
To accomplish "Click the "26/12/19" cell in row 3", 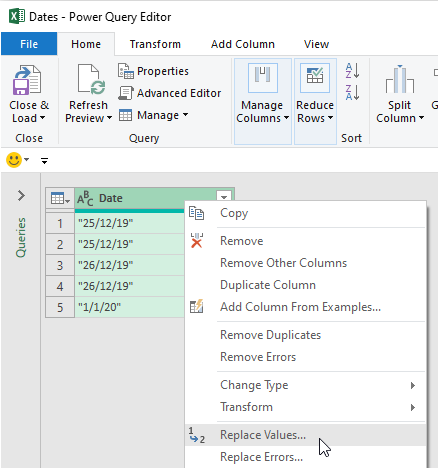I will pos(130,265).
